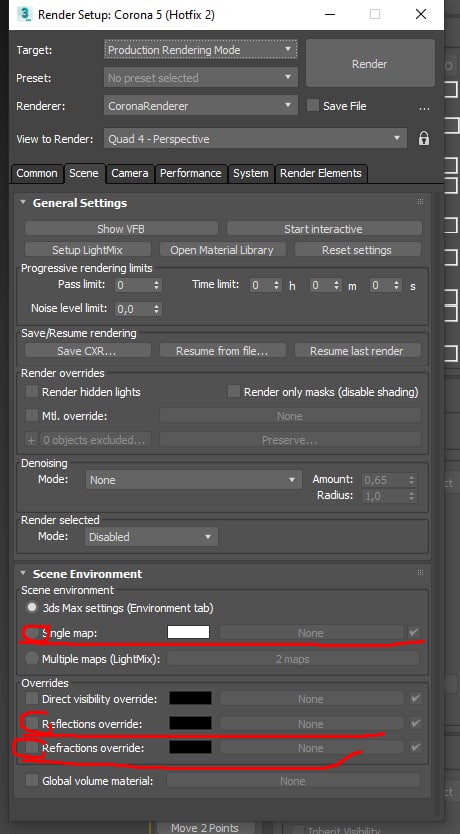The image size is (460, 834).
Task: Switch to the Performance tab
Action: click(x=190, y=173)
